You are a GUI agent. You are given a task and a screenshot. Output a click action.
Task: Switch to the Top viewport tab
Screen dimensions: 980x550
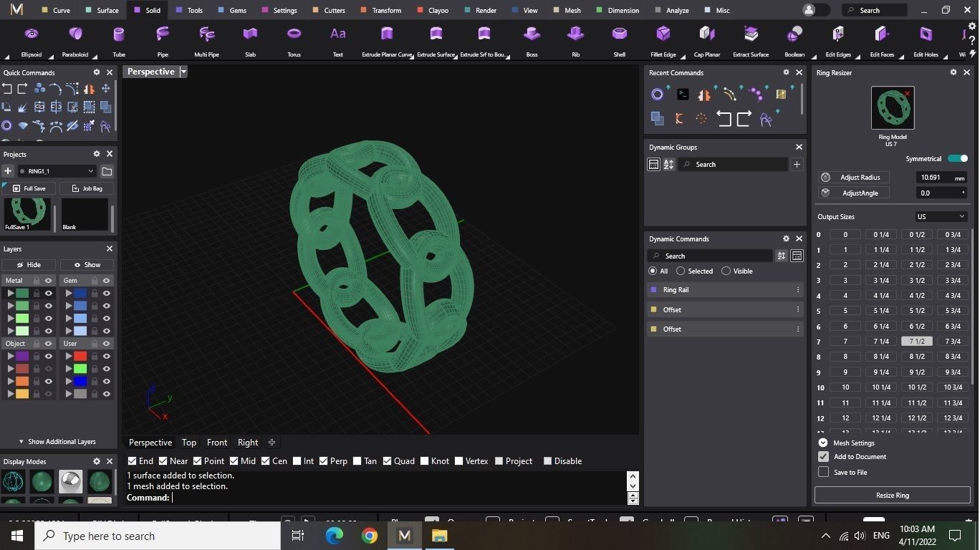tap(189, 443)
